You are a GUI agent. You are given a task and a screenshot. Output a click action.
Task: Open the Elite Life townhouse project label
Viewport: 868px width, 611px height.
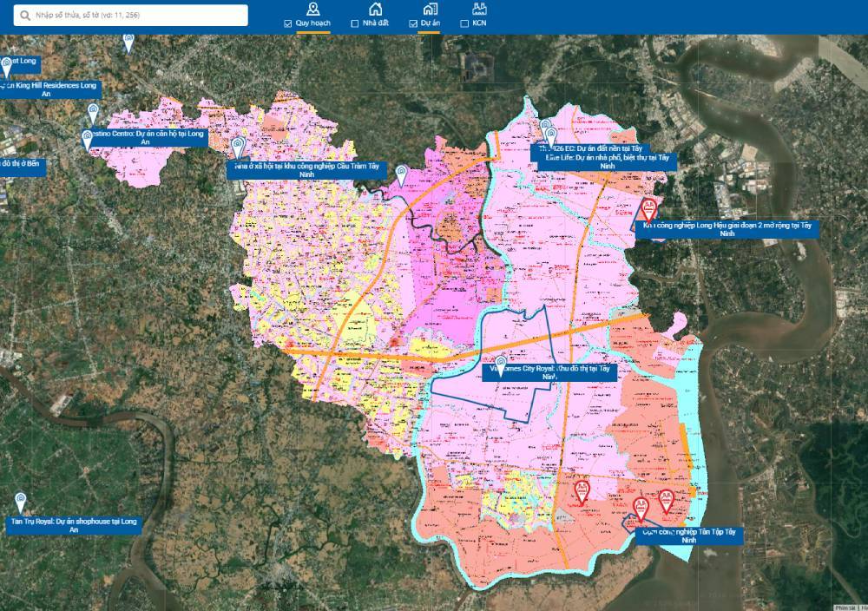point(607,161)
